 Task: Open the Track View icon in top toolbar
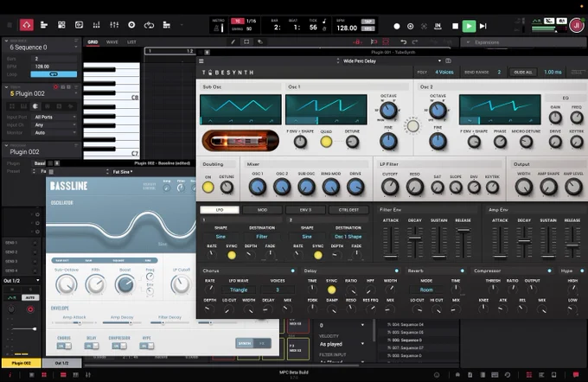(x=44, y=25)
